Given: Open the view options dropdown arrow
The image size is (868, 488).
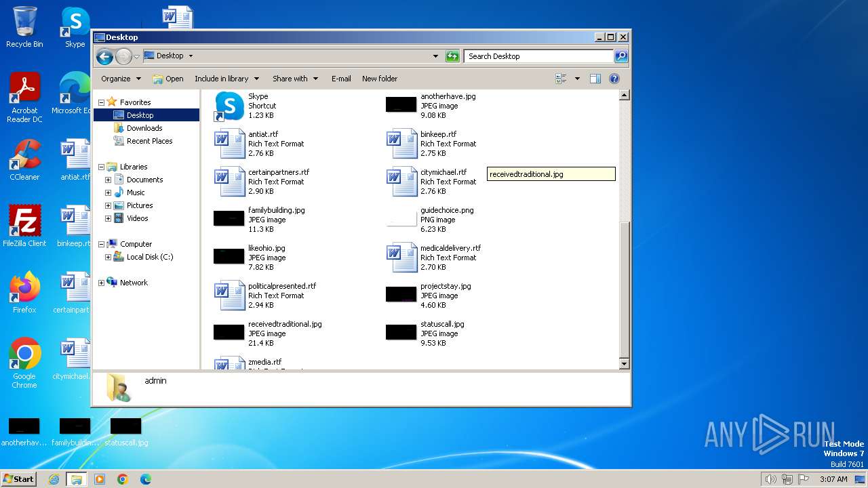Looking at the screenshot, I should [577, 79].
